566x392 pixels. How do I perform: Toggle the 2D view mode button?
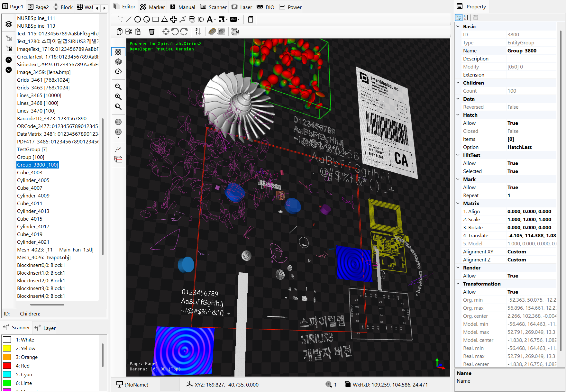point(118,122)
